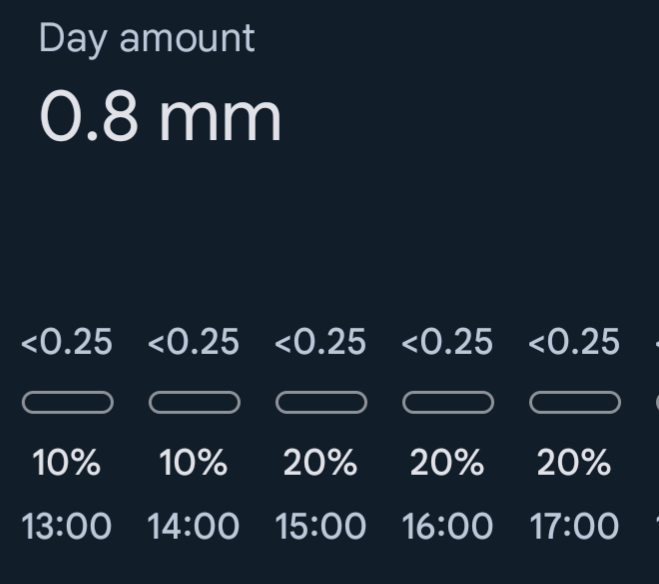Click the 16:00 precipitation bar indicator
This screenshot has height=584, width=659.
click(448, 402)
